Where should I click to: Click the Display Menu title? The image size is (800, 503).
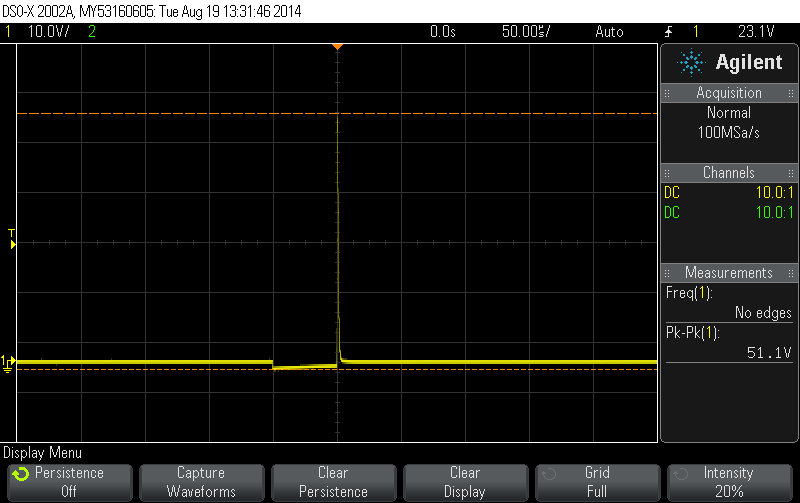[x=42, y=453]
